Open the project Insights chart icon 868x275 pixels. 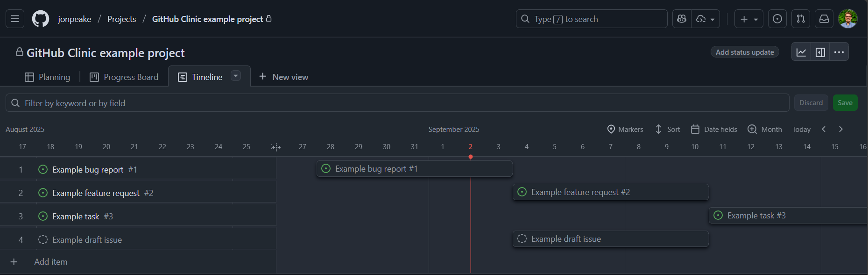click(x=801, y=52)
